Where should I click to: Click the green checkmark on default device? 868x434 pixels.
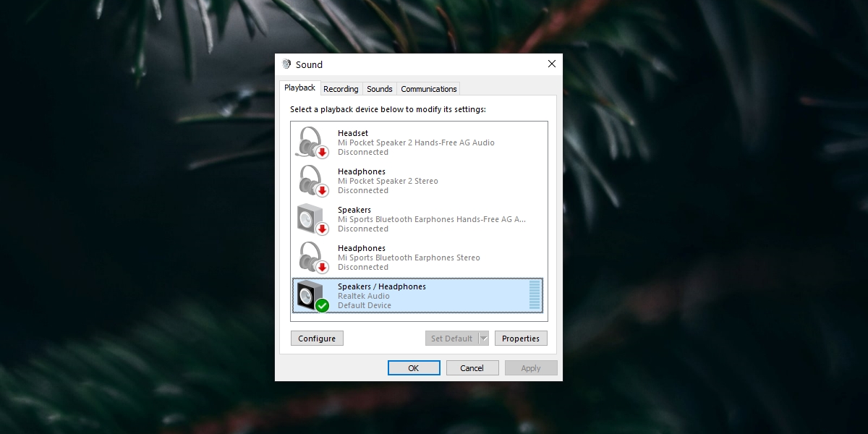pyautogui.click(x=320, y=305)
